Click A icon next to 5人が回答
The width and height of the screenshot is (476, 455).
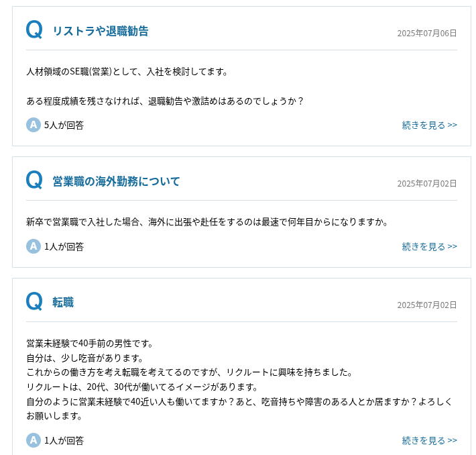(34, 125)
